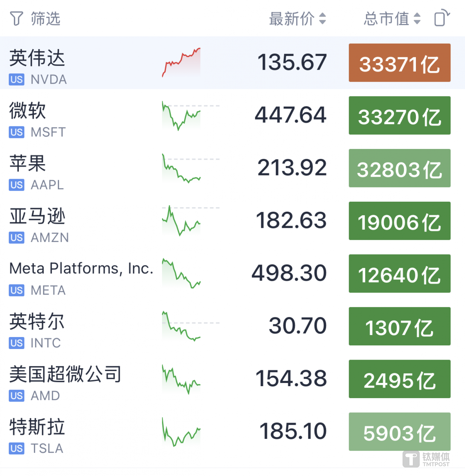Screen dimensions: 465x476
Task: Open Nvidia's red sparkline chart
Action: [181, 62]
